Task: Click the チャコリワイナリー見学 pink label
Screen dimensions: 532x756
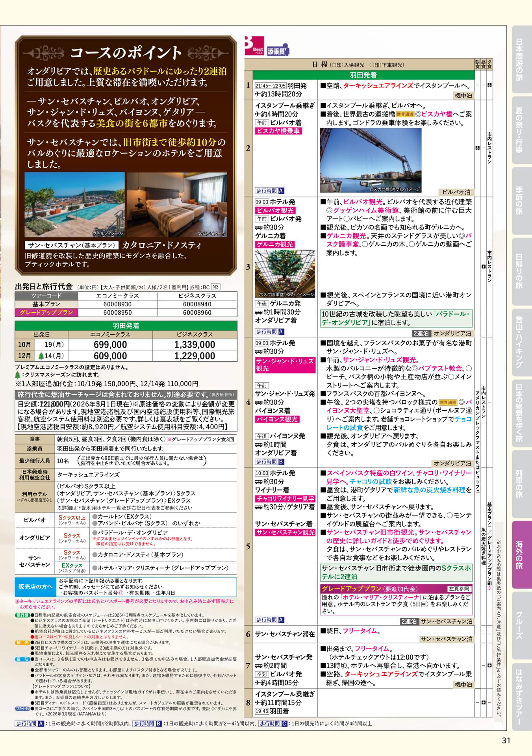Action: tap(285, 498)
